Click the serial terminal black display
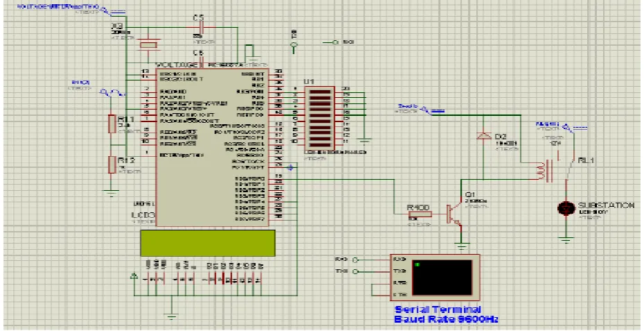This screenshot has width=644, height=331. pos(442,277)
